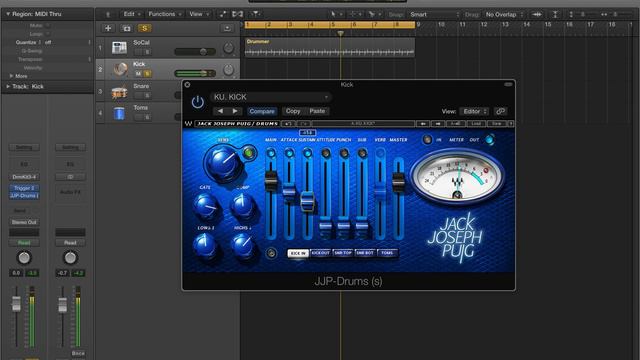The width and height of the screenshot is (640, 360).
Task: Click the Stereo Out output slot
Action: coord(24,222)
